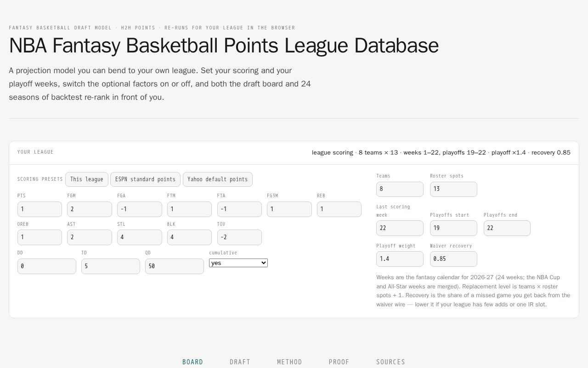Select the FGA scoring input

point(140,209)
